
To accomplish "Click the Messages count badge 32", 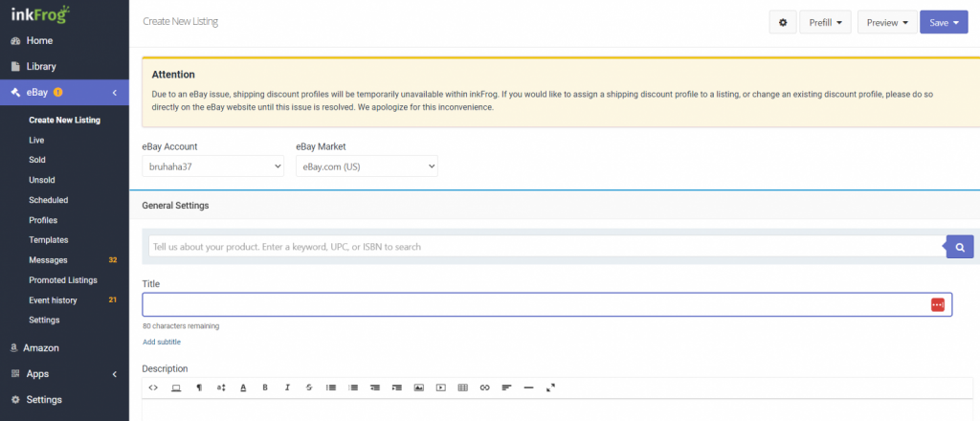I will (x=113, y=260).
